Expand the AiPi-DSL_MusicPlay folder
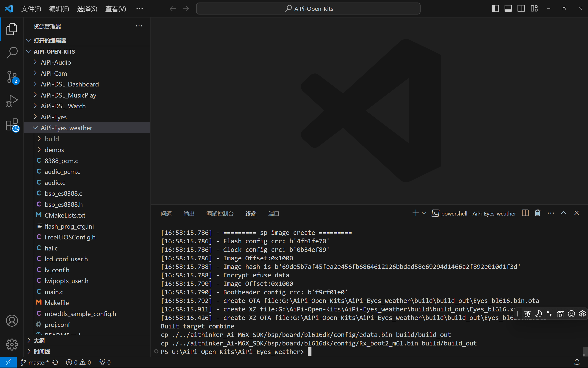The image size is (588, 368). [x=87, y=95]
